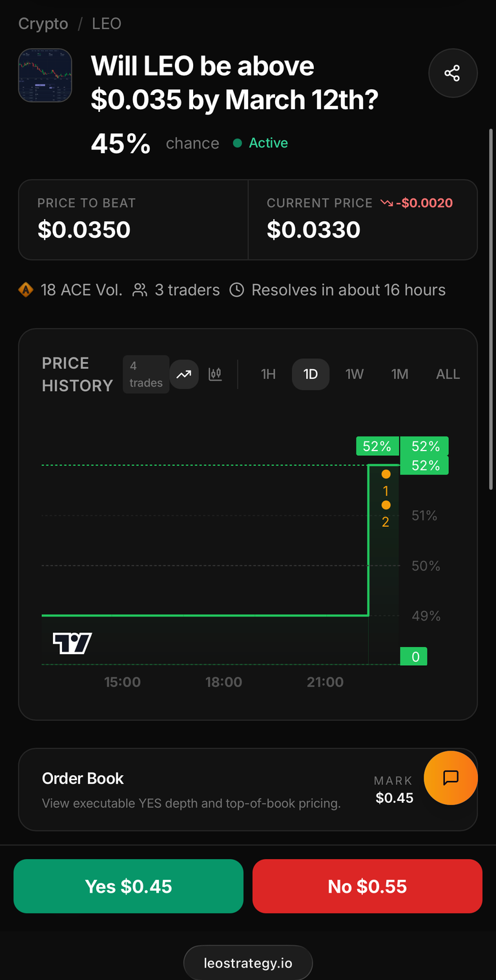Show ALL price history range
This screenshot has height=980, width=496.
click(x=448, y=374)
